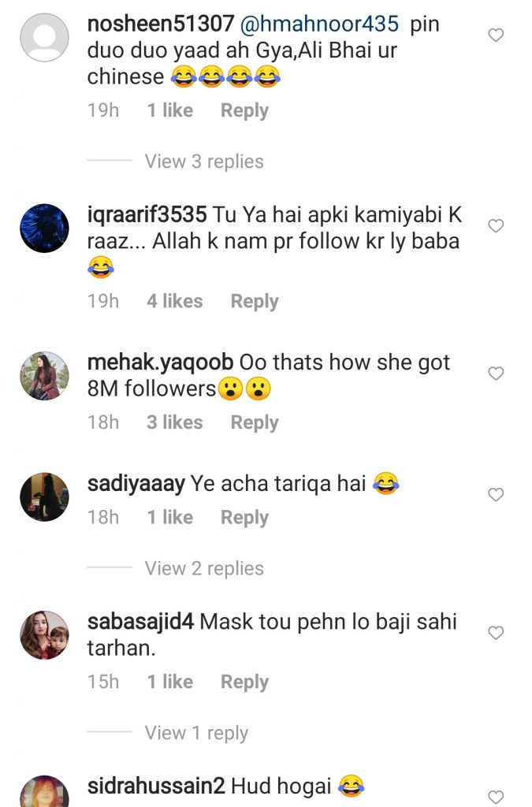This screenshot has width=532, height=807.
Task: View '4 likes' on iqraarif3535's comment
Action: click(174, 301)
